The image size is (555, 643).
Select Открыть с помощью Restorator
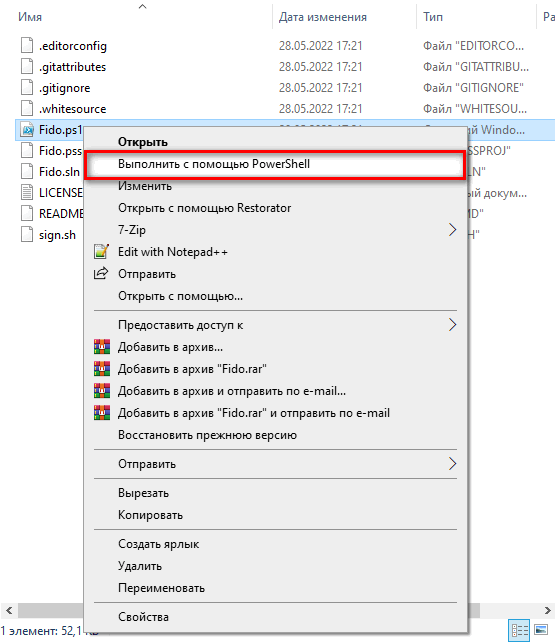[x=204, y=208]
